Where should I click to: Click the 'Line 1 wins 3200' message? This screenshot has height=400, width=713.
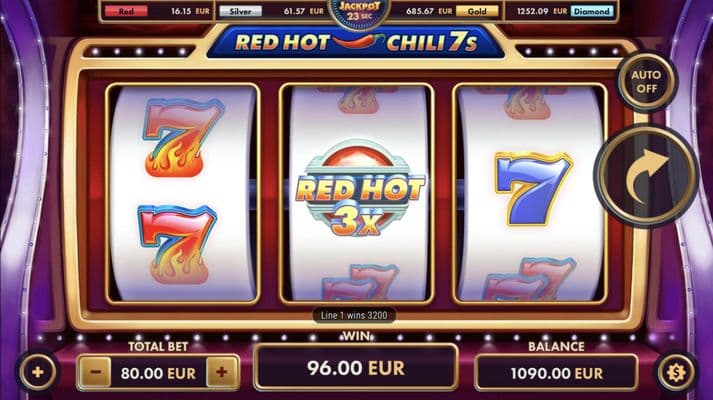pyautogui.click(x=354, y=315)
